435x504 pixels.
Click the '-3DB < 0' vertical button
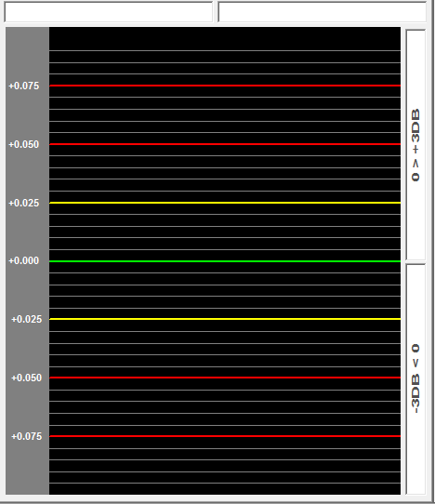[415, 379]
